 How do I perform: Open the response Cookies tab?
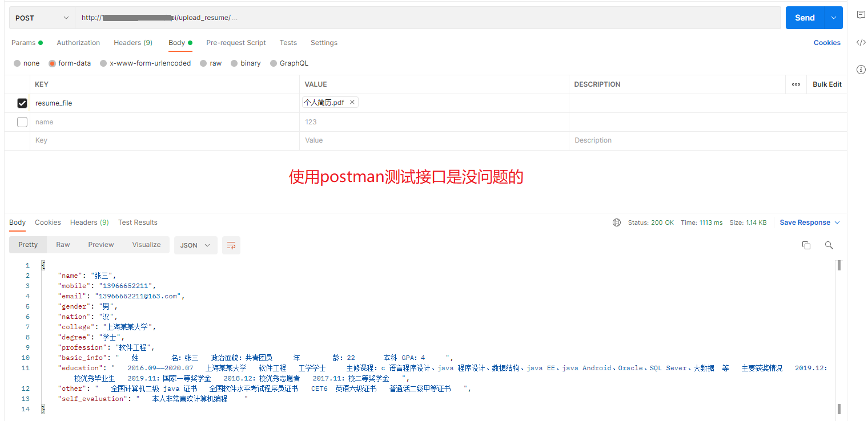pos(48,222)
